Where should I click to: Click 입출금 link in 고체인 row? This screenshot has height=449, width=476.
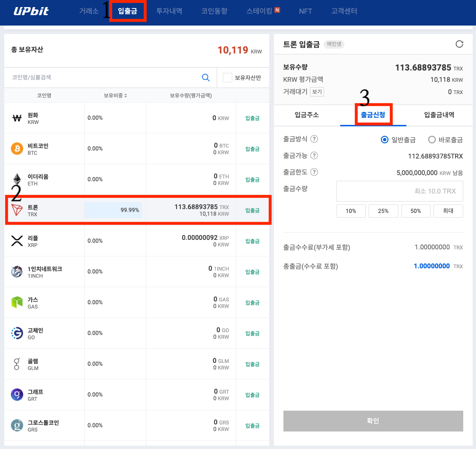(252, 334)
